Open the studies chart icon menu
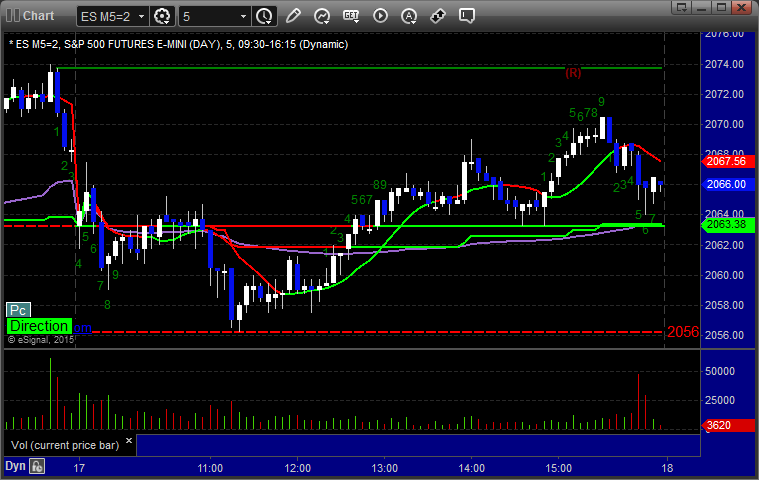 click(322, 16)
